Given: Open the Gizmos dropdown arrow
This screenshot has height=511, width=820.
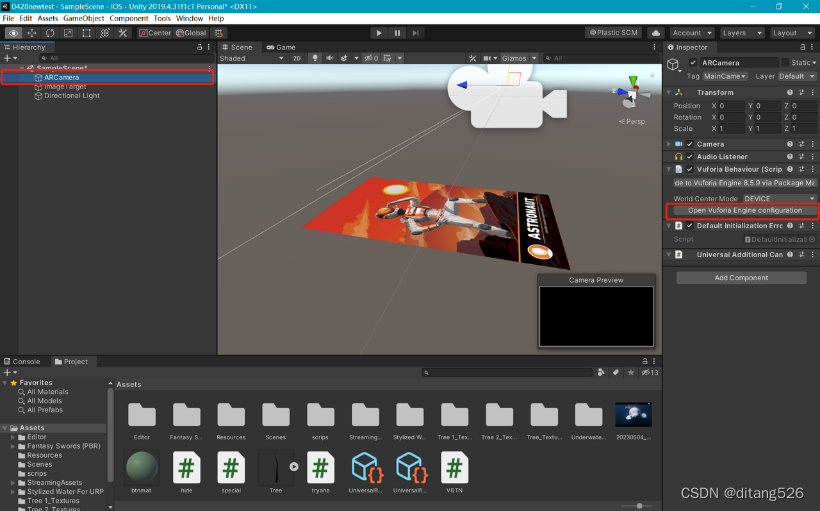Looking at the screenshot, I should pyautogui.click(x=534, y=58).
